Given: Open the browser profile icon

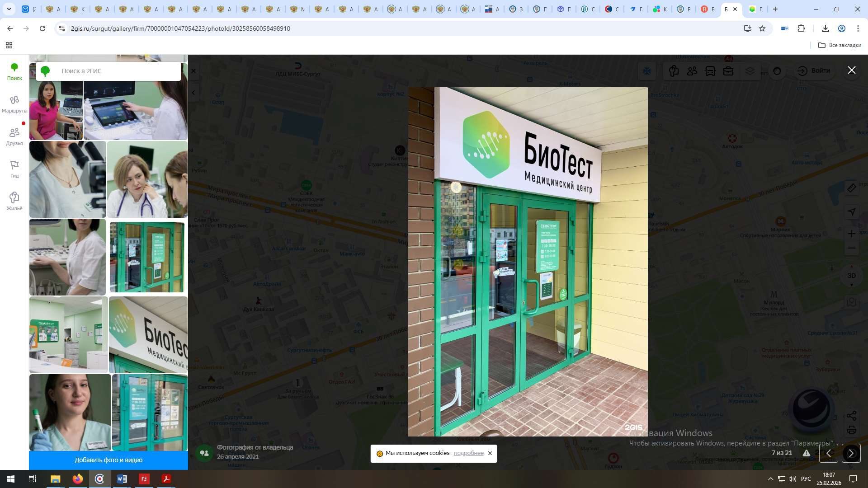Looking at the screenshot, I should [842, 28].
